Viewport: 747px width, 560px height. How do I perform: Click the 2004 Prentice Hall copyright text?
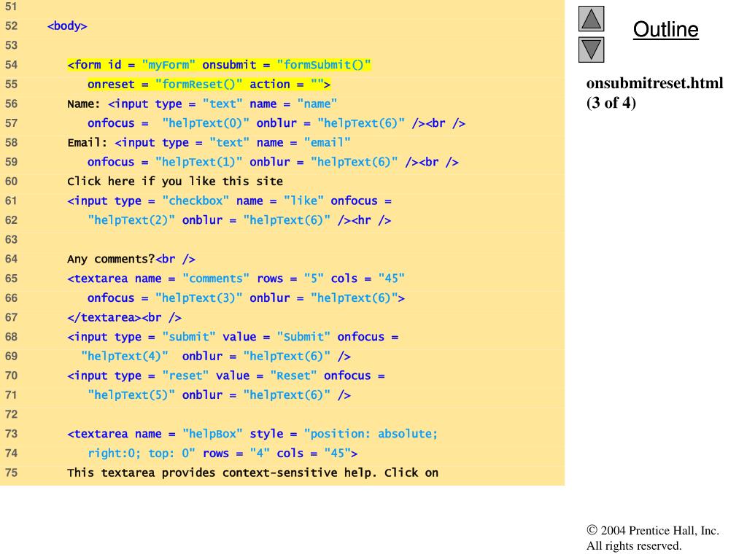coord(653,531)
